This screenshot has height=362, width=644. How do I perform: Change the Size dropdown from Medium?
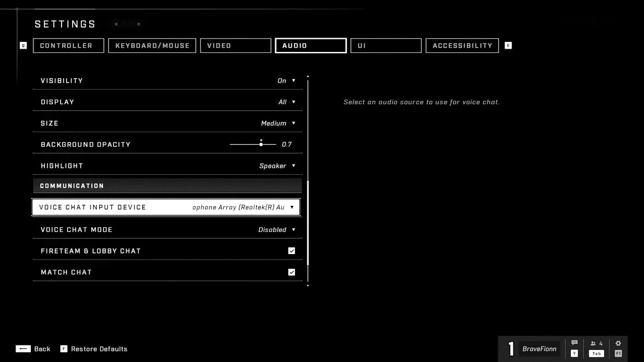coord(278,123)
